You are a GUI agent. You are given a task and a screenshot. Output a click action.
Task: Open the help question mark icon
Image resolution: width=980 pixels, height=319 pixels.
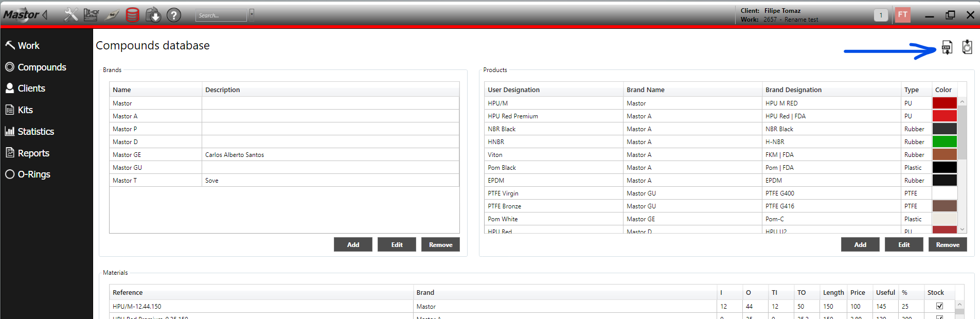point(174,15)
